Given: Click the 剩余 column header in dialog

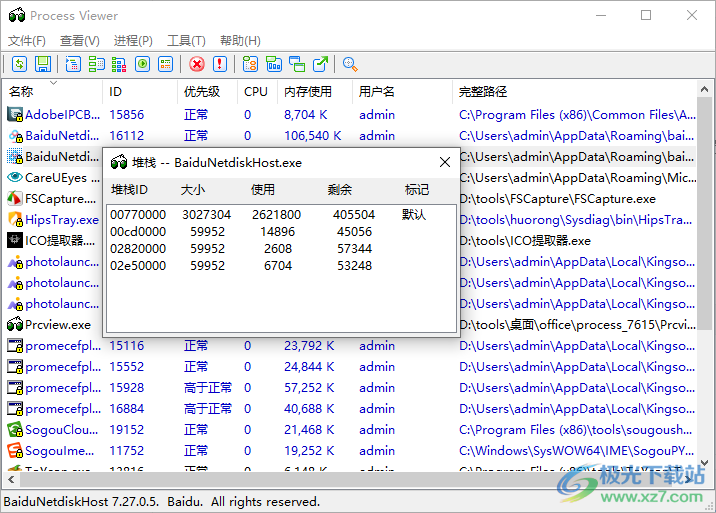Looking at the screenshot, I should pos(340,190).
